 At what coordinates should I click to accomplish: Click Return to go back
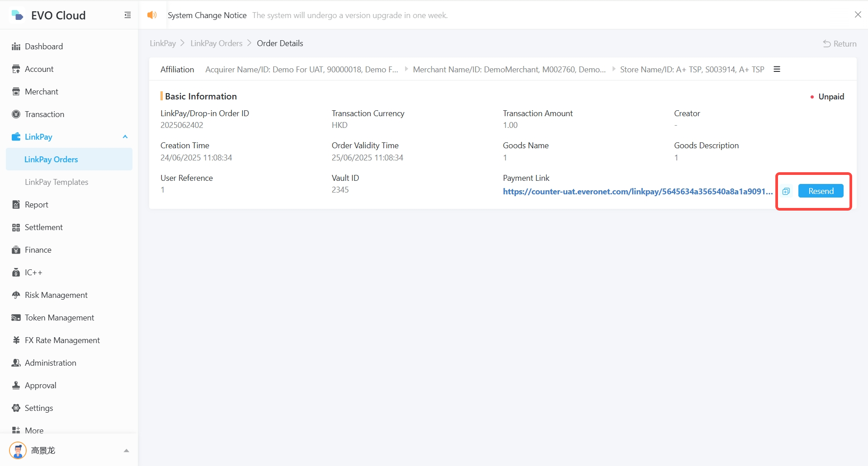tap(840, 44)
